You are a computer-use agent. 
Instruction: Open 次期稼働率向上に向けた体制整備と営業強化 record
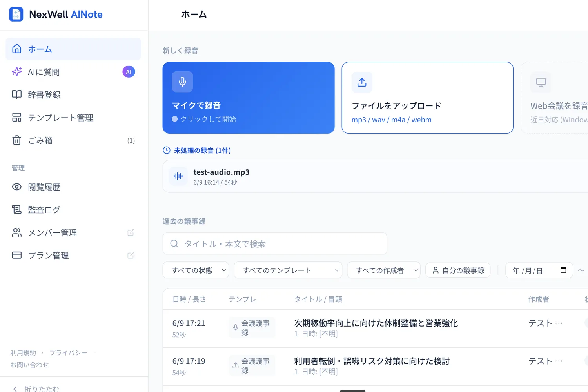pyautogui.click(x=376, y=323)
